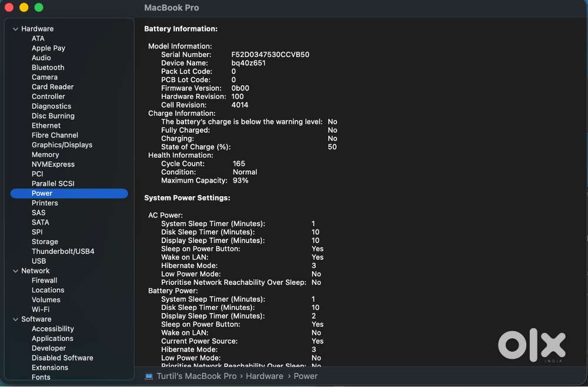588x387 pixels.
Task: Open Disabled Software entry
Action: tap(62, 358)
